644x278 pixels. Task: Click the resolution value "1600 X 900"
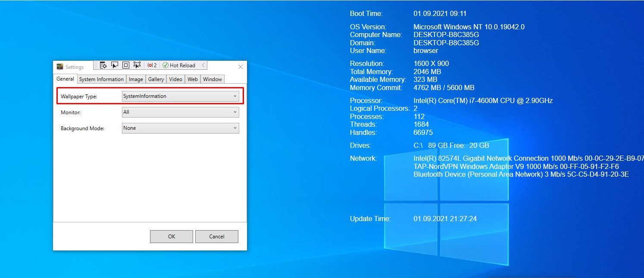pyautogui.click(x=431, y=63)
